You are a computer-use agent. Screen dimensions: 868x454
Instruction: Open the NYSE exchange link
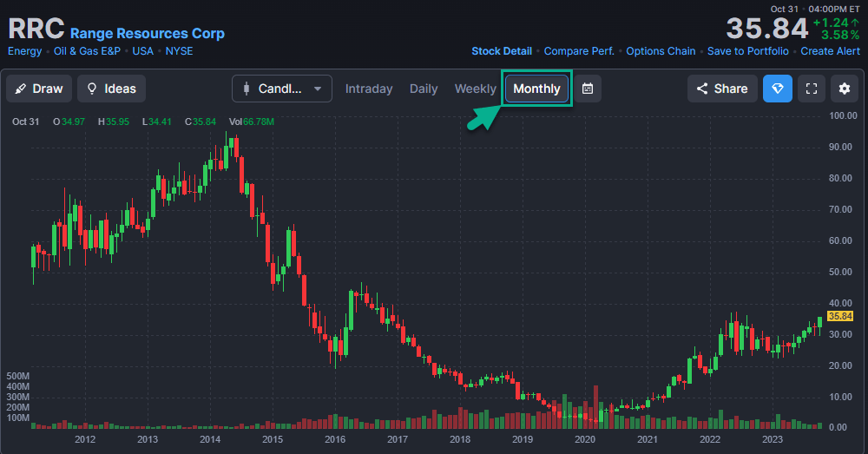tap(180, 51)
